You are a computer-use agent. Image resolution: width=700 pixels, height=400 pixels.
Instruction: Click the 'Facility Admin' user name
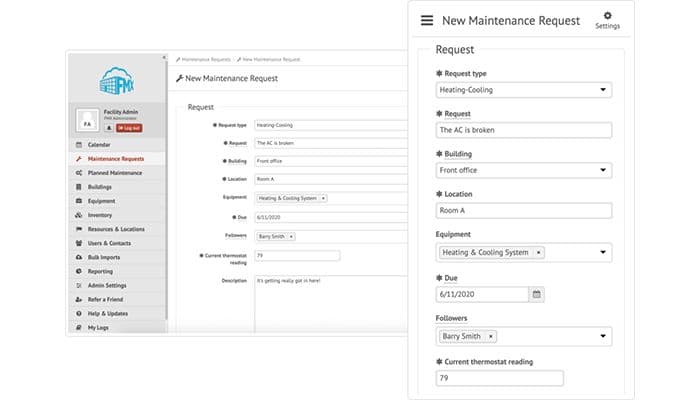click(x=121, y=112)
